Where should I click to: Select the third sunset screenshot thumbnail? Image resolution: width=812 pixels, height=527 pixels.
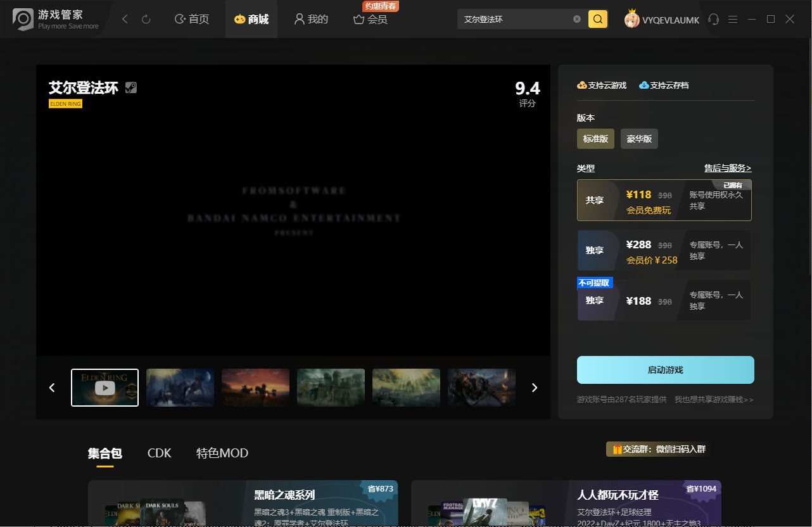[x=255, y=388]
